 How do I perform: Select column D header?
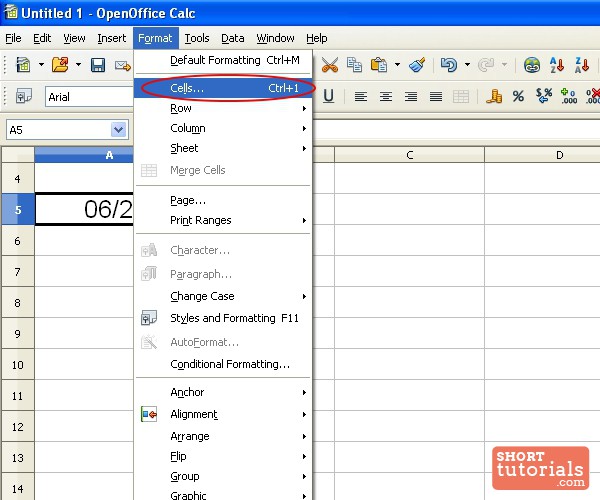coord(542,155)
